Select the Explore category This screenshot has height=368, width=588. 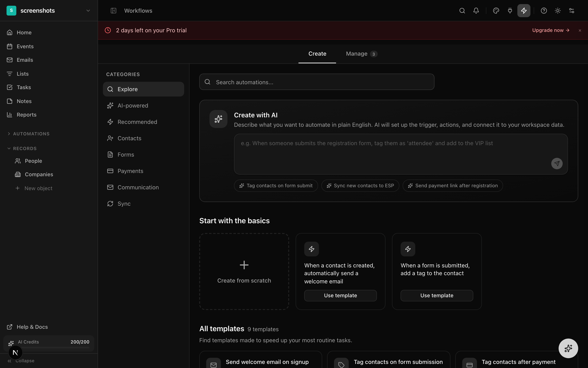click(143, 89)
